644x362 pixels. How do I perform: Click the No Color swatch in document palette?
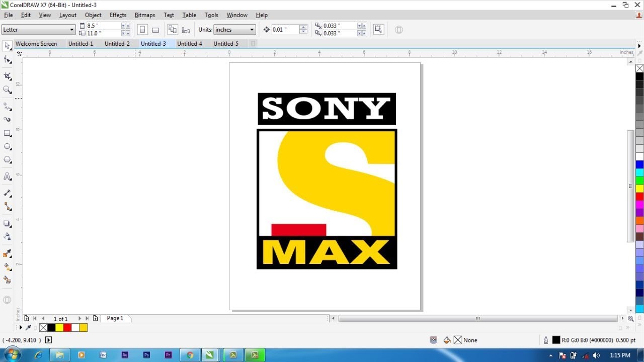43,327
